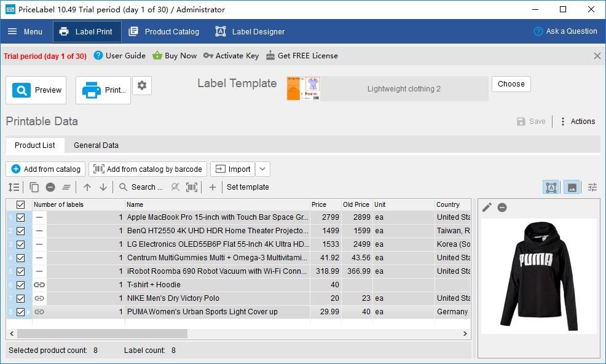Click the barcode search toolbar icon
This screenshot has width=606, height=364.
coord(192,187)
